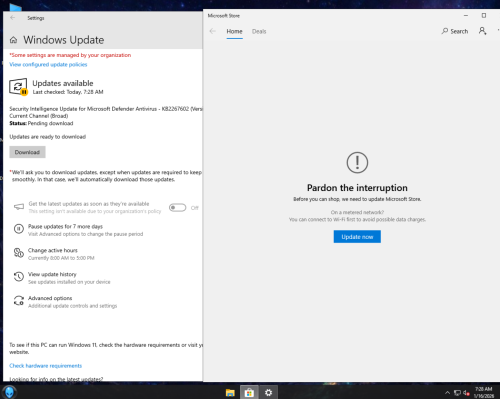The image size is (500, 399).
Task: Click the Windows Update page title
Action: (x=63, y=40)
